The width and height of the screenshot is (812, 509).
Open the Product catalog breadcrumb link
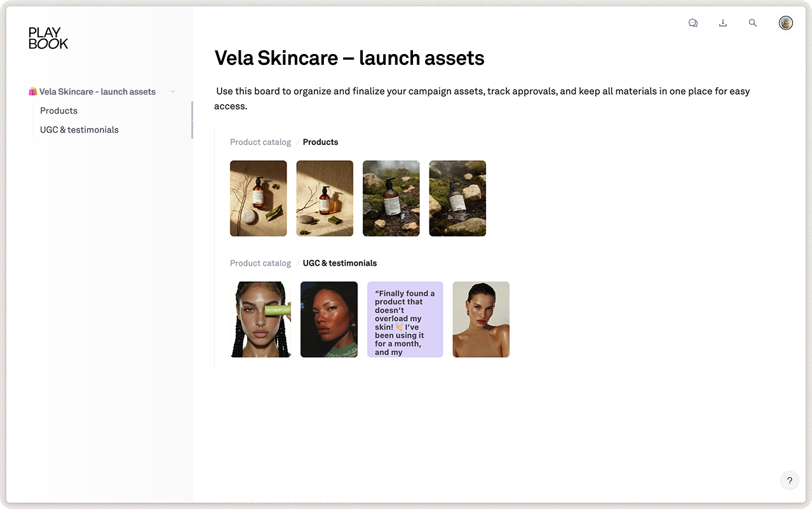(260, 142)
